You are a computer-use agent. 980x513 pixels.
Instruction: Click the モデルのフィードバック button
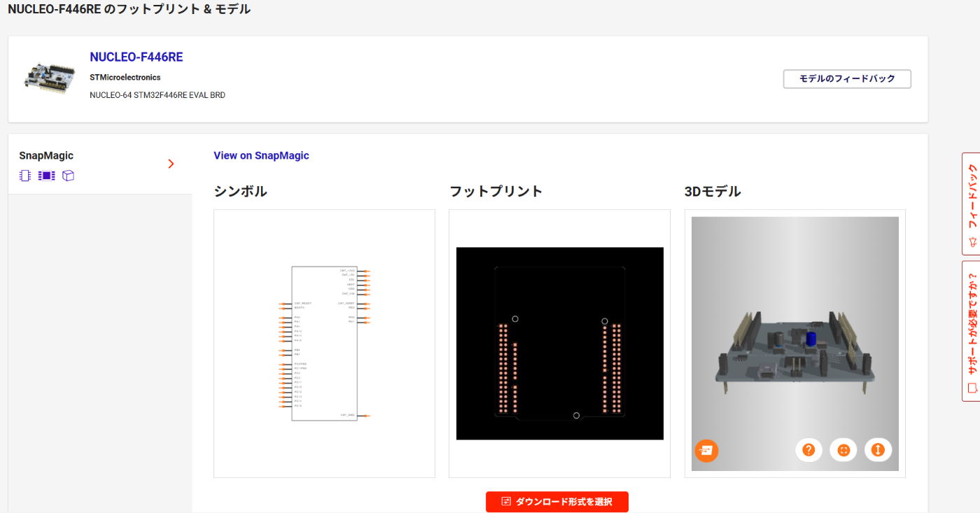click(847, 79)
